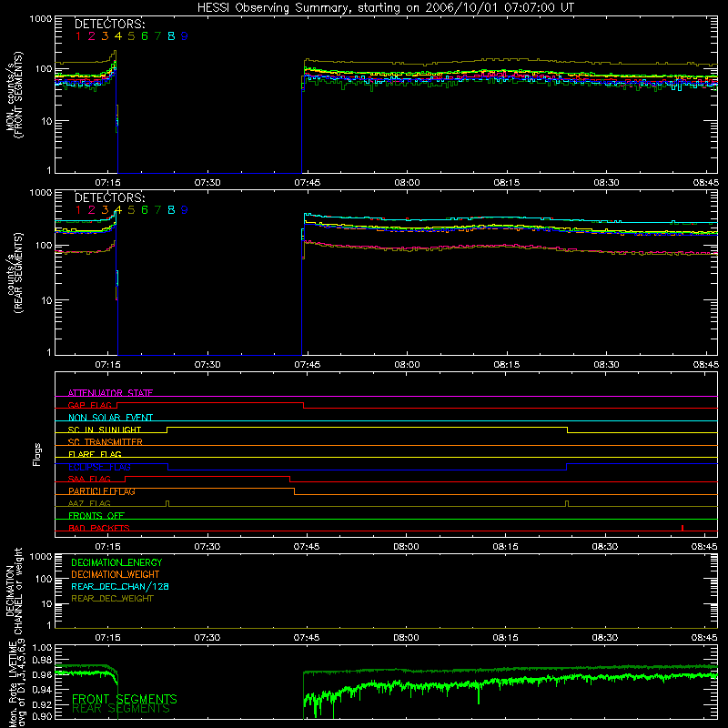
Task: Click the ECLIPSE_FLAG label
Action: coord(99,467)
